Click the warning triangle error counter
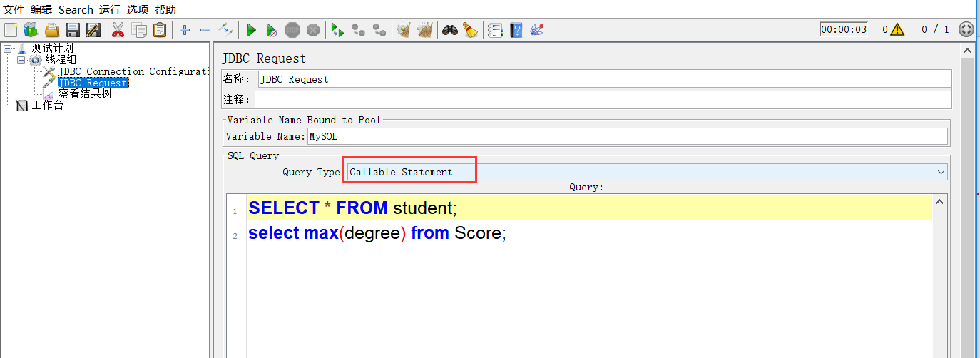Image resolution: width=980 pixels, height=358 pixels. (x=897, y=30)
